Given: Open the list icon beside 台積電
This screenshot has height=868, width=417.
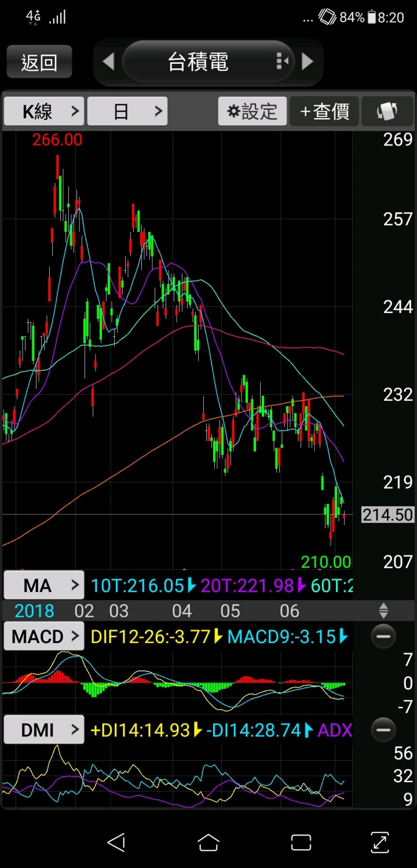Looking at the screenshot, I should click(x=282, y=61).
